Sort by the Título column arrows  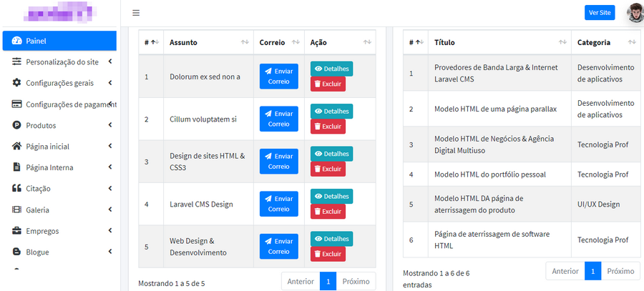[x=562, y=42]
